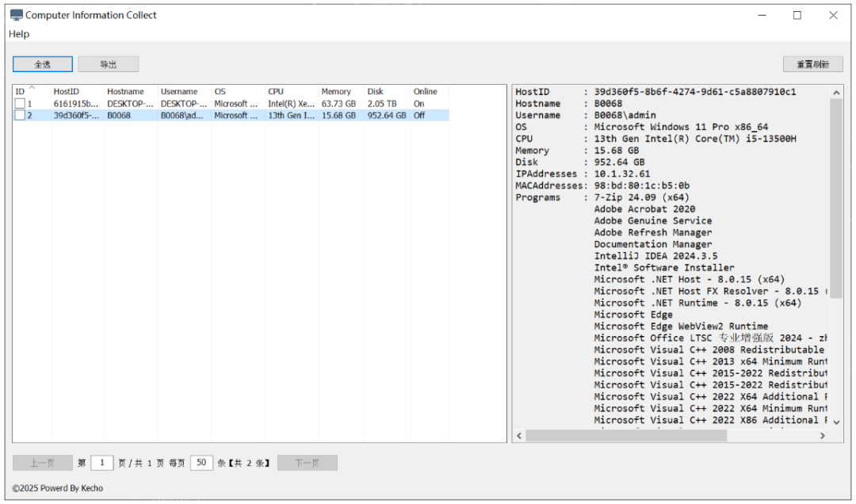The image size is (856, 504).
Task: Click the 全选 select-all button
Action: (x=43, y=64)
